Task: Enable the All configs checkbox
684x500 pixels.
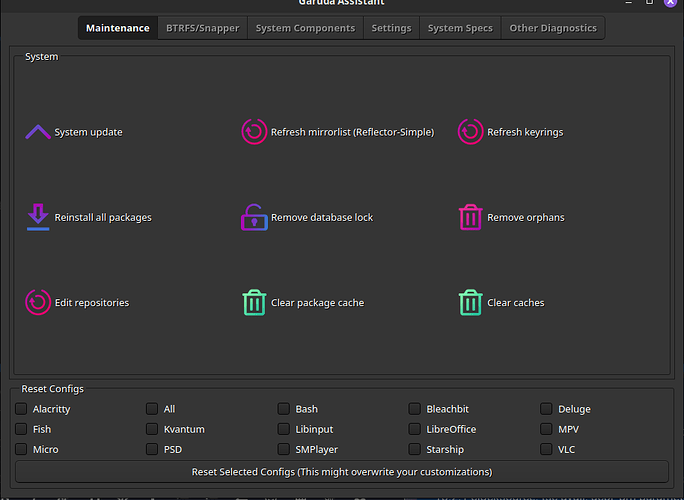Action: coord(152,409)
